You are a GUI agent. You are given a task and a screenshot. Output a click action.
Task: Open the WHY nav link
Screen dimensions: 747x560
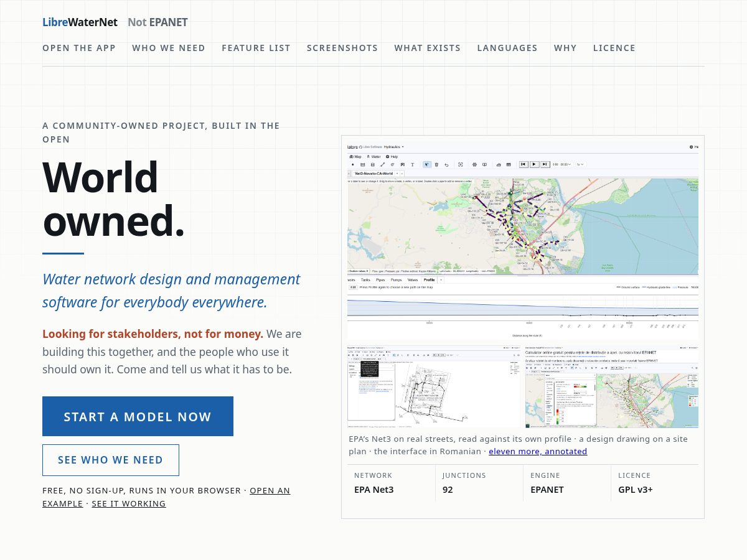point(565,48)
